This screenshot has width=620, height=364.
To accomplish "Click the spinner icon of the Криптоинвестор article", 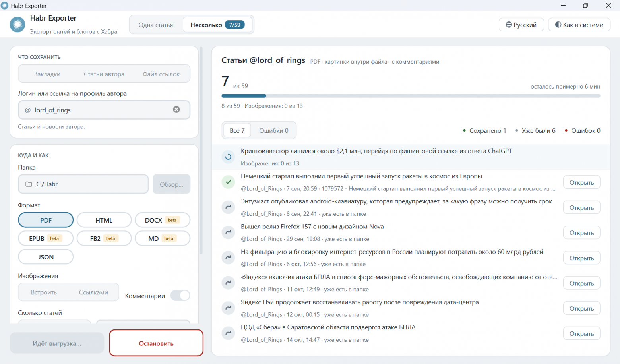I will click(228, 157).
